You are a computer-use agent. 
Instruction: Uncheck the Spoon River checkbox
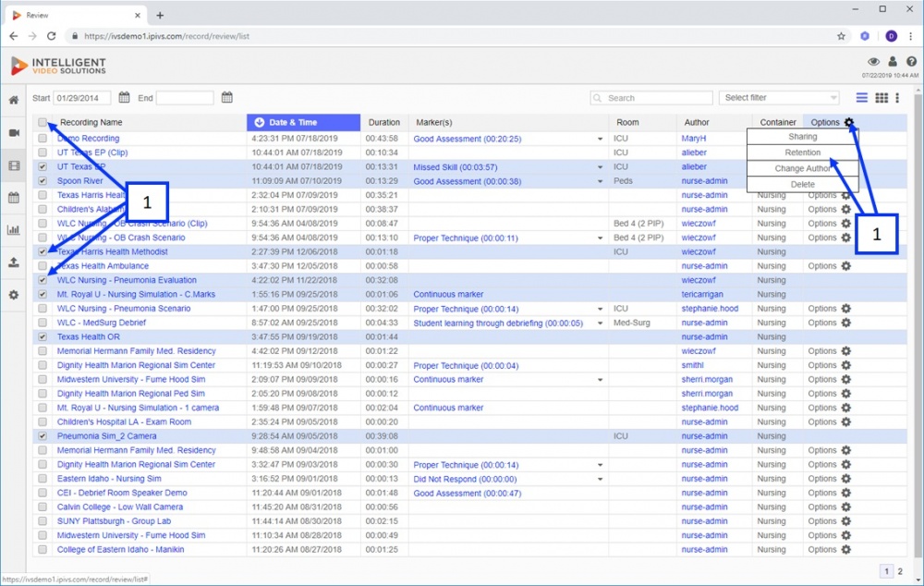(x=43, y=181)
